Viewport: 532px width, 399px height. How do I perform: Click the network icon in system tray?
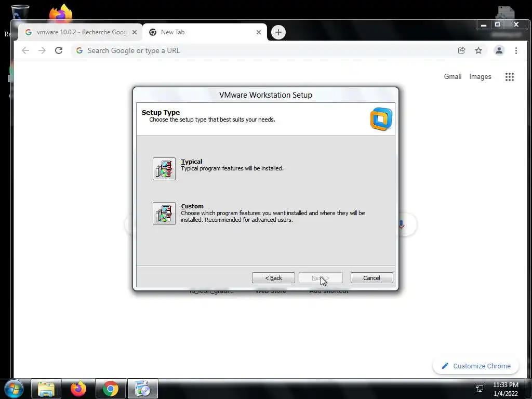pyautogui.click(x=480, y=389)
